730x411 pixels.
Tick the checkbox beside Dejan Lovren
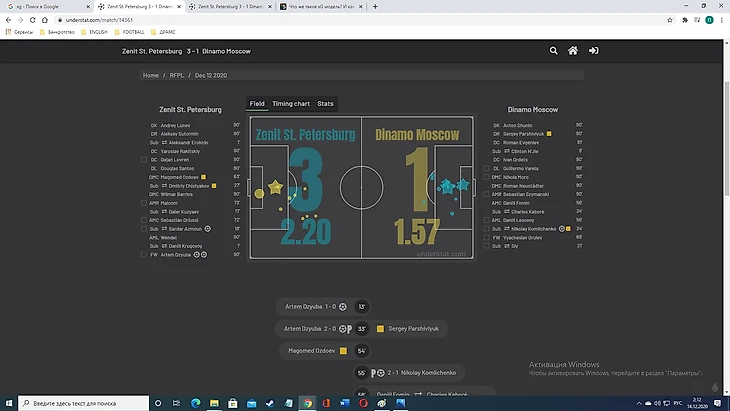click(x=143, y=160)
